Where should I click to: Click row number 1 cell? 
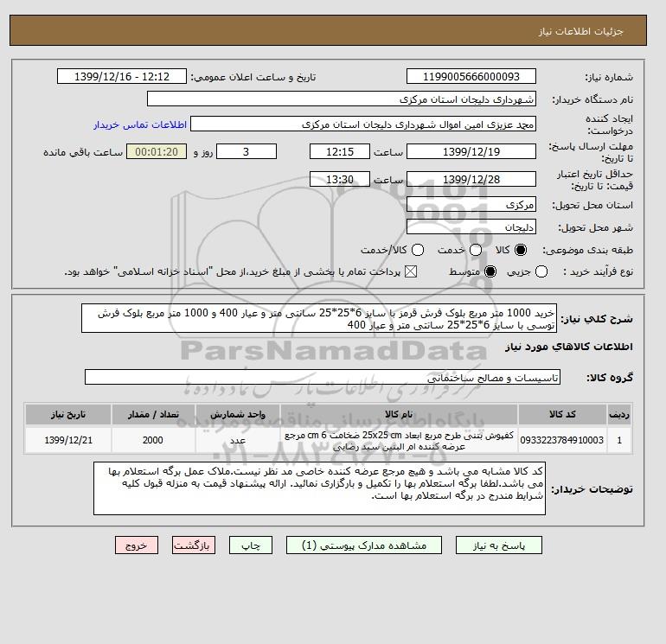[619, 440]
